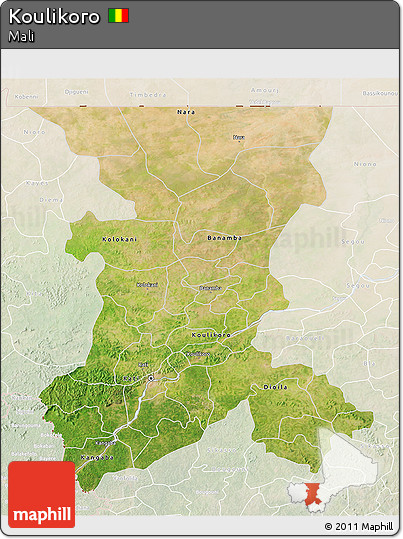Open the Mali location inset map

[333, 470]
